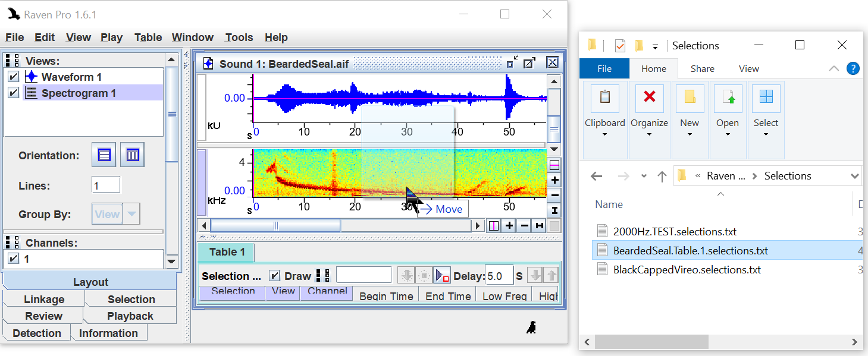Close the BeardedSeal sound window
Viewport: 868px width, 356px height.
552,63
